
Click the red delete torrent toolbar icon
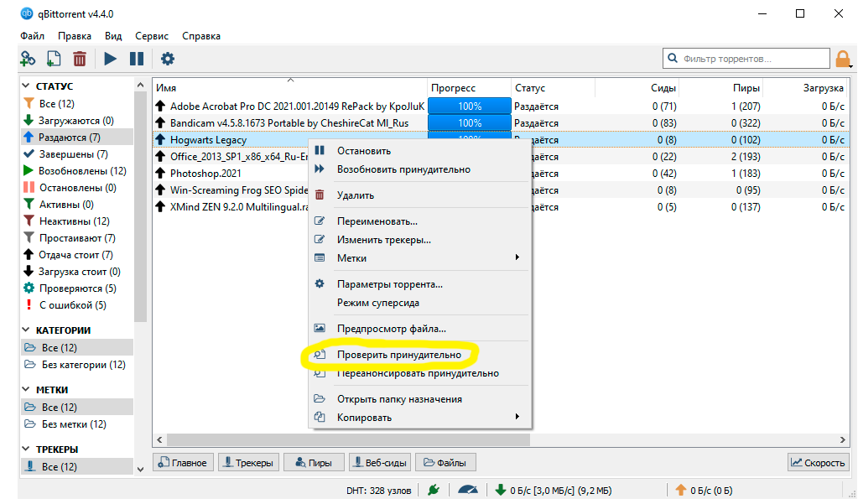click(80, 59)
